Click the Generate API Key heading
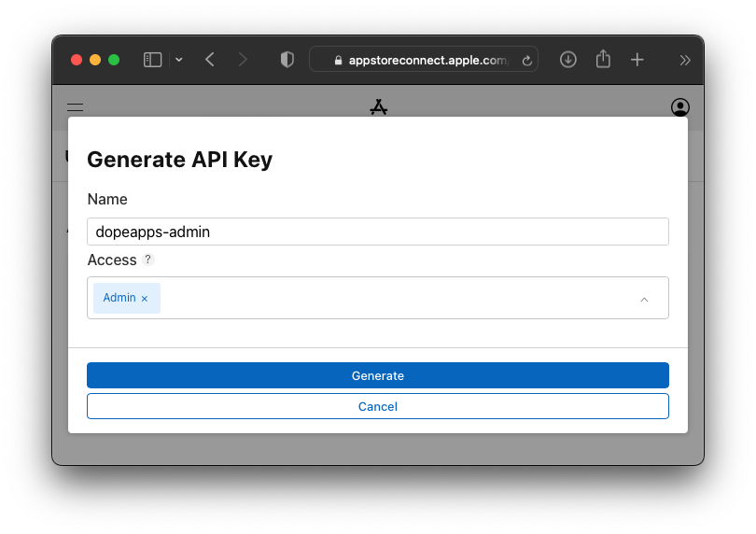Image resolution: width=756 pixels, height=534 pixels. (180, 160)
